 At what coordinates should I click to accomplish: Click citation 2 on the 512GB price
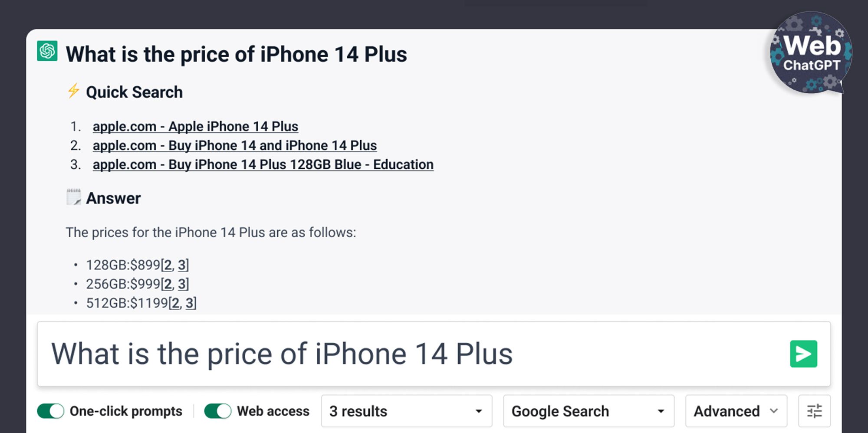pos(176,303)
